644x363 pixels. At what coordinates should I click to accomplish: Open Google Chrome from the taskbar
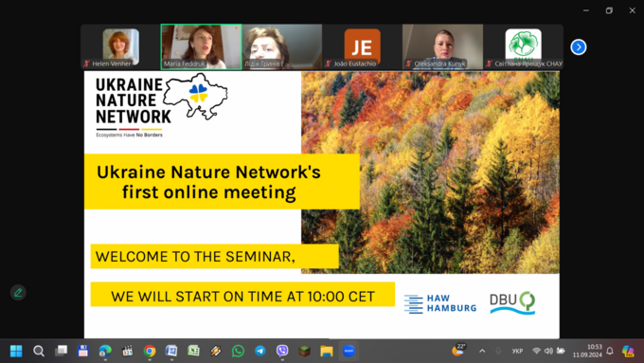150,351
